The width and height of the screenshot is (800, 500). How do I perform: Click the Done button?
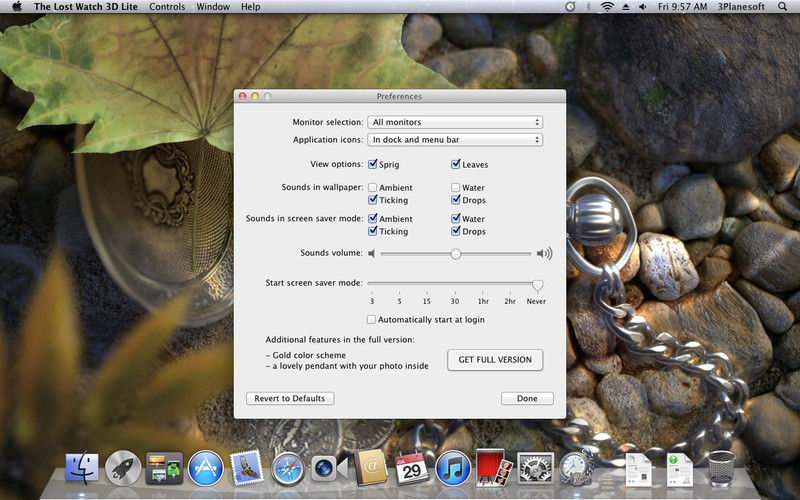(527, 398)
